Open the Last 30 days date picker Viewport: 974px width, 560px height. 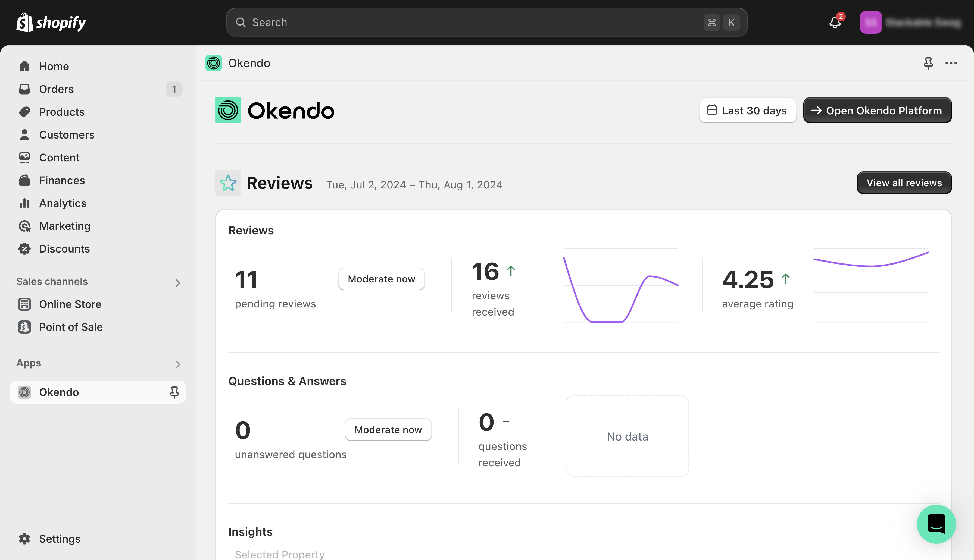(747, 110)
